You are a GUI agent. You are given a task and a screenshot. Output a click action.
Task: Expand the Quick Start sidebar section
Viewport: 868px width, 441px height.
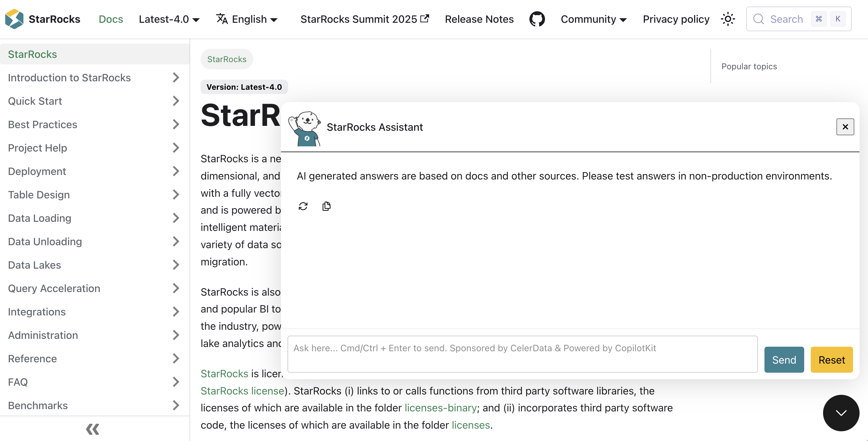tap(175, 101)
